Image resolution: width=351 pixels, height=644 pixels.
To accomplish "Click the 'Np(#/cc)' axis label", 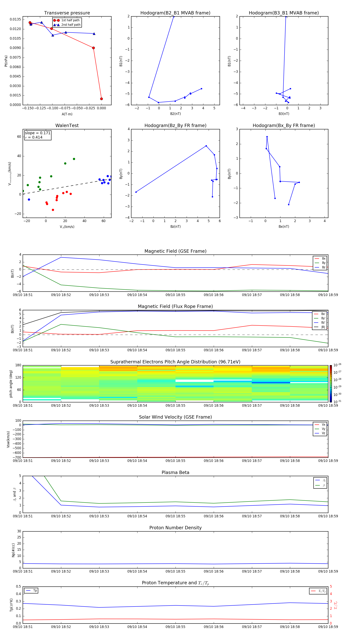I will coord(13,550).
